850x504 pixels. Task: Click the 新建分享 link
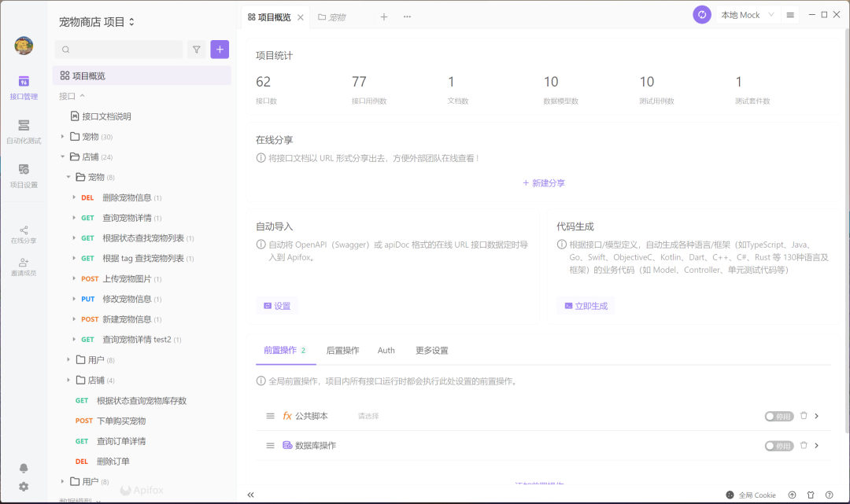(544, 183)
